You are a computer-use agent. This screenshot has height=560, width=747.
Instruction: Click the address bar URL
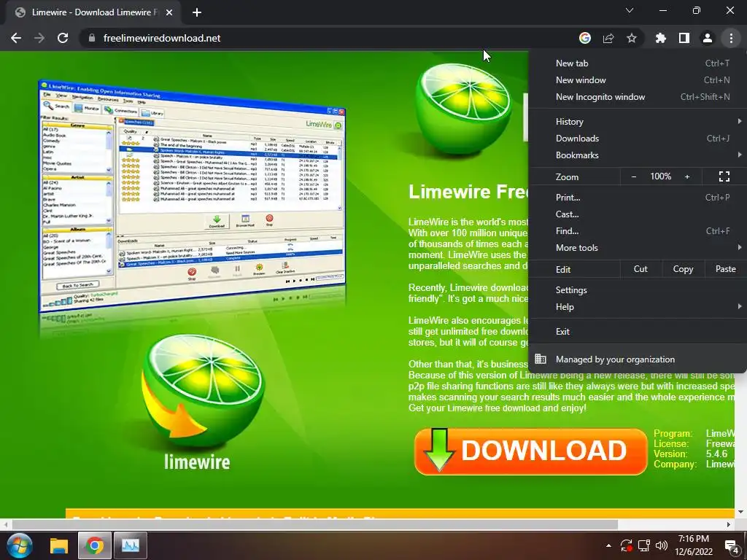[x=162, y=38]
